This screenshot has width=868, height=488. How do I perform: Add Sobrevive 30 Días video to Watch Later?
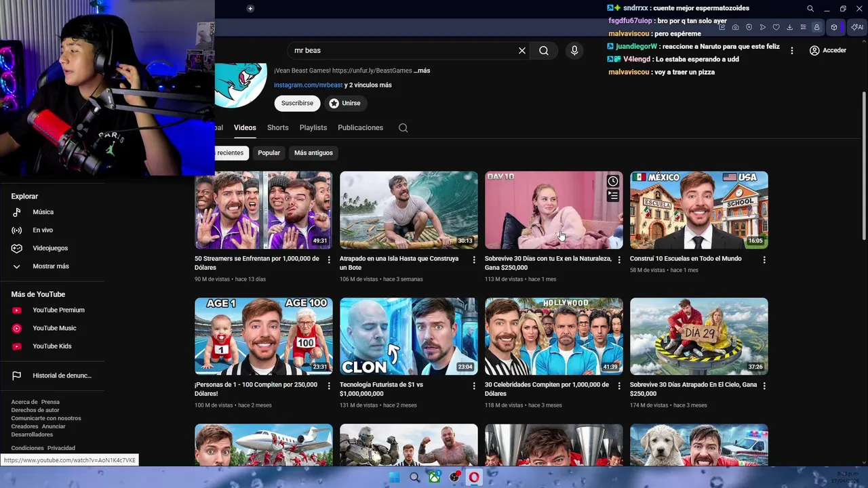(x=613, y=181)
